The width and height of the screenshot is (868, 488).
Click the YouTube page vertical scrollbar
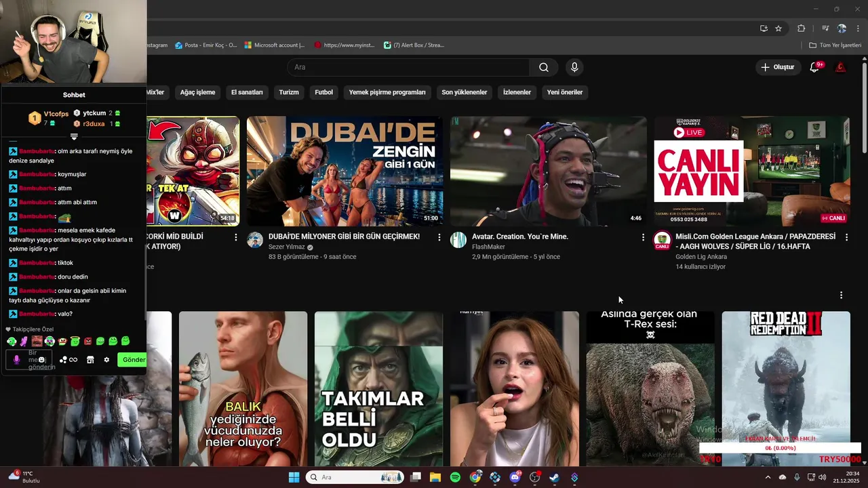coord(864,108)
